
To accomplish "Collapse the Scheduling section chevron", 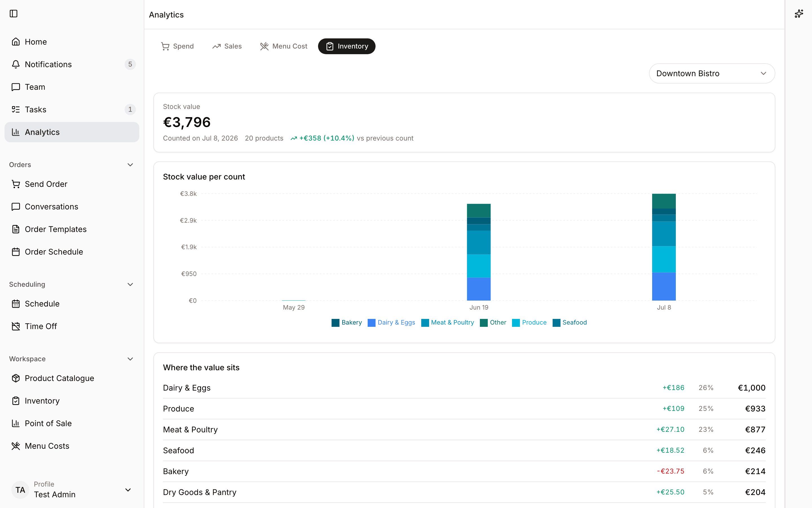I will click(130, 284).
